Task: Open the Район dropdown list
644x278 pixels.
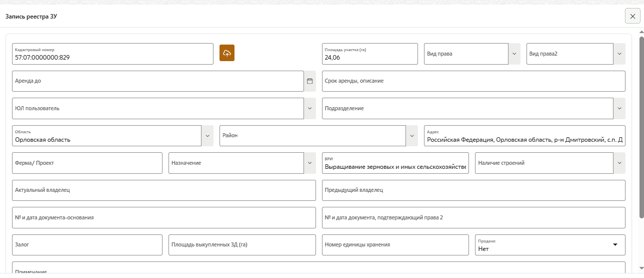Action: [411, 136]
